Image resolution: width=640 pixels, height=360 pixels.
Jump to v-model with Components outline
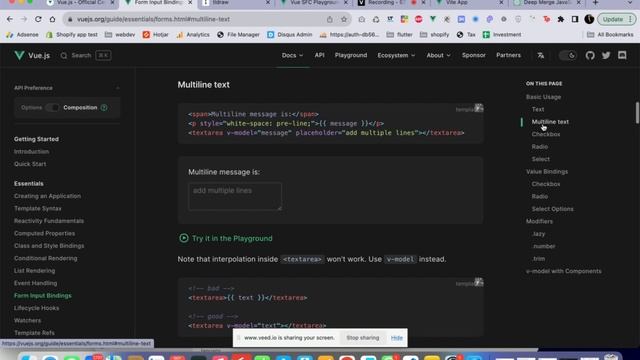(x=563, y=271)
